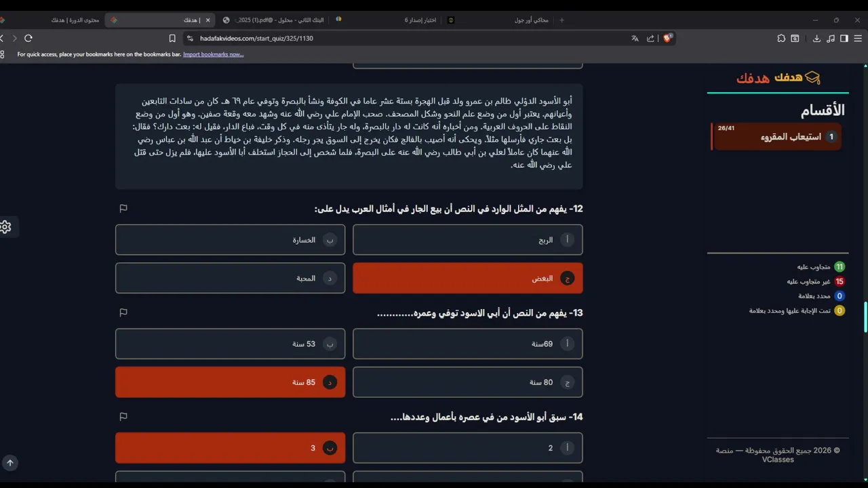The height and width of the screenshot is (488, 868).
Task: Click the VClasses copyright footer text
Action: pyautogui.click(x=778, y=455)
